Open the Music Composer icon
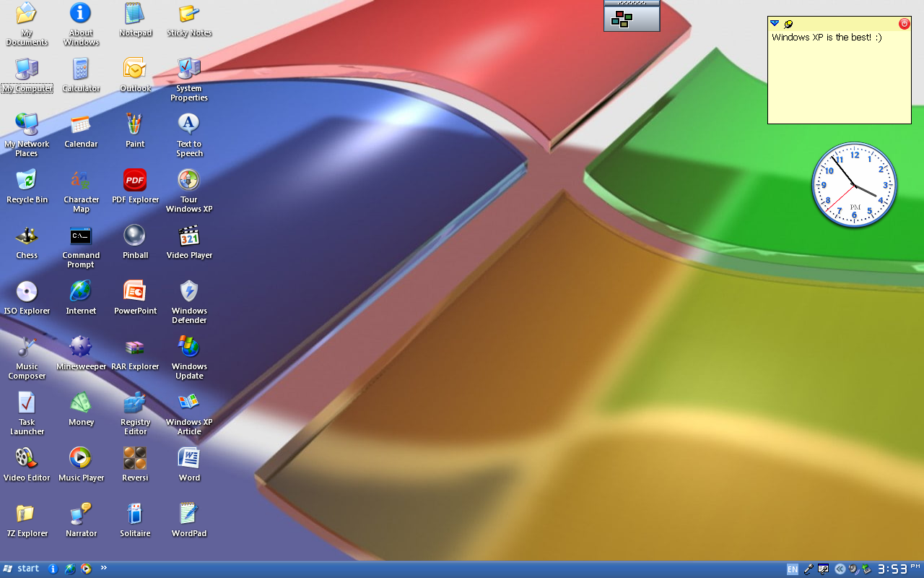 pos(27,357)
